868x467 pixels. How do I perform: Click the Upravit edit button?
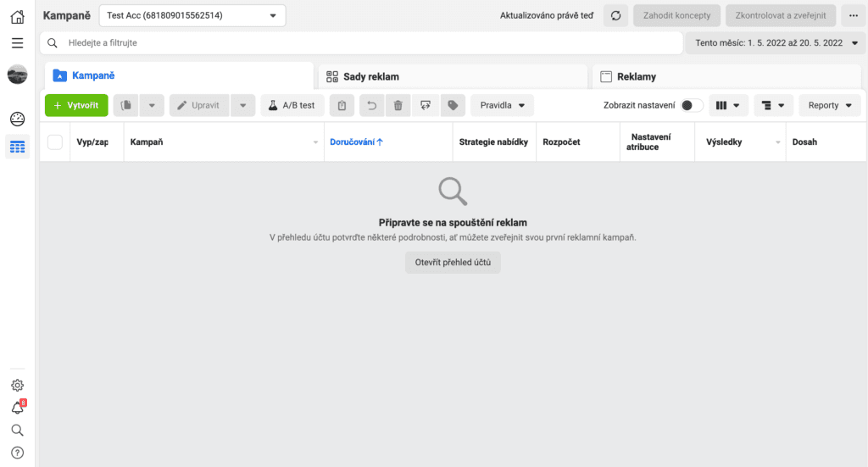[199, 105]
